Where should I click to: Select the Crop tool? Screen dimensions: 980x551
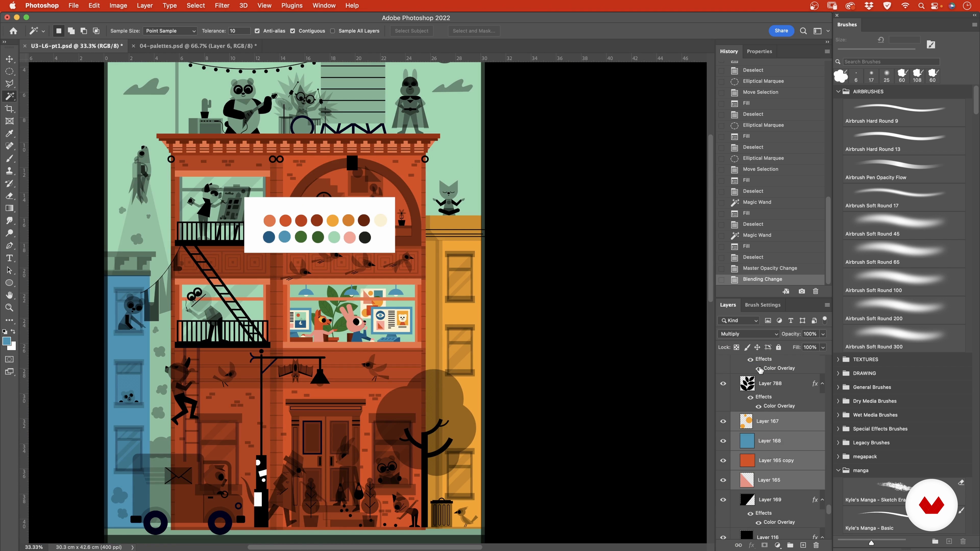pos(9,109)
